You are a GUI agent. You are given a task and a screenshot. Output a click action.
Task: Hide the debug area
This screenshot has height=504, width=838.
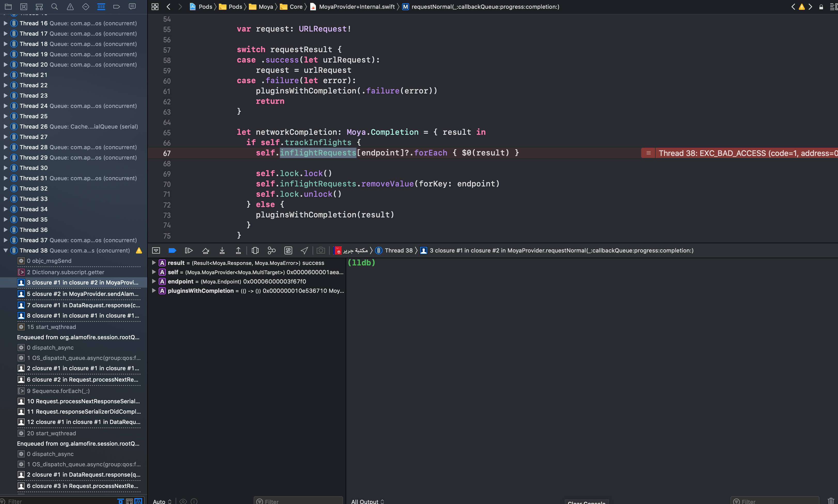point(156,251)
